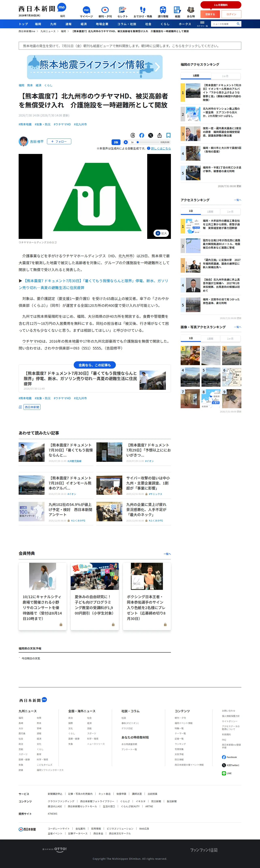Switch アクセスランキング to the 1ヶ月 tab
The width and height of the screenshot is (260, 868).
[230, 212]
